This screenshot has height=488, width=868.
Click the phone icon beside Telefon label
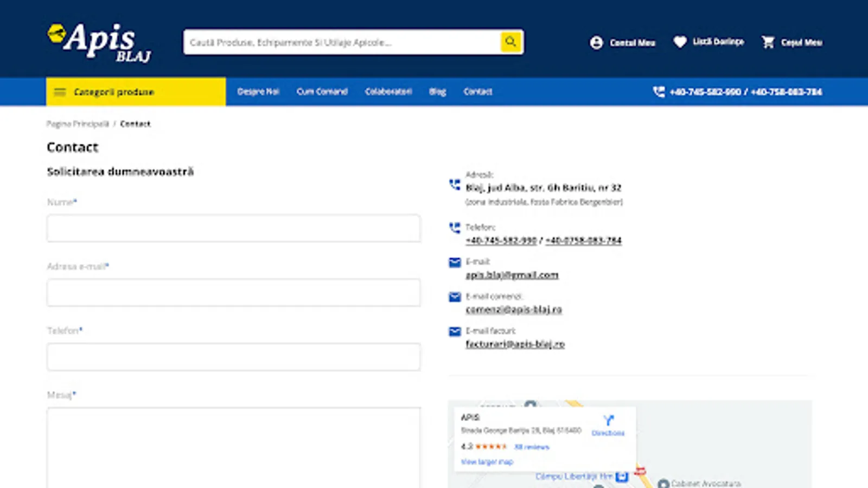pos(455,228)
